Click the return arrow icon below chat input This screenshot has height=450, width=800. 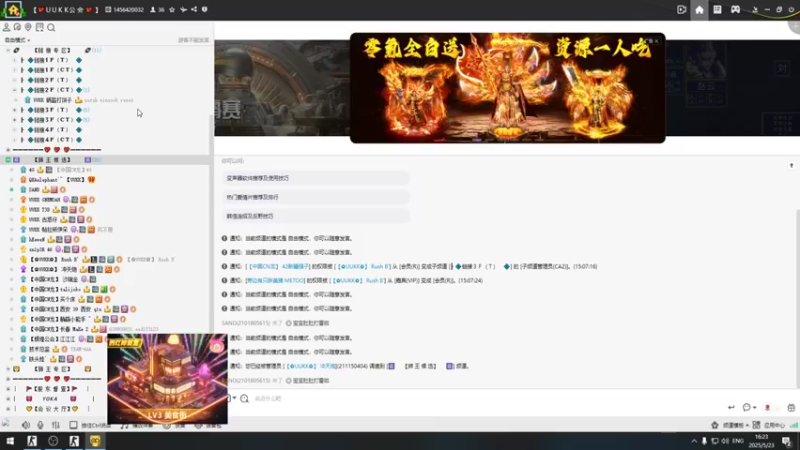(731, 407)
